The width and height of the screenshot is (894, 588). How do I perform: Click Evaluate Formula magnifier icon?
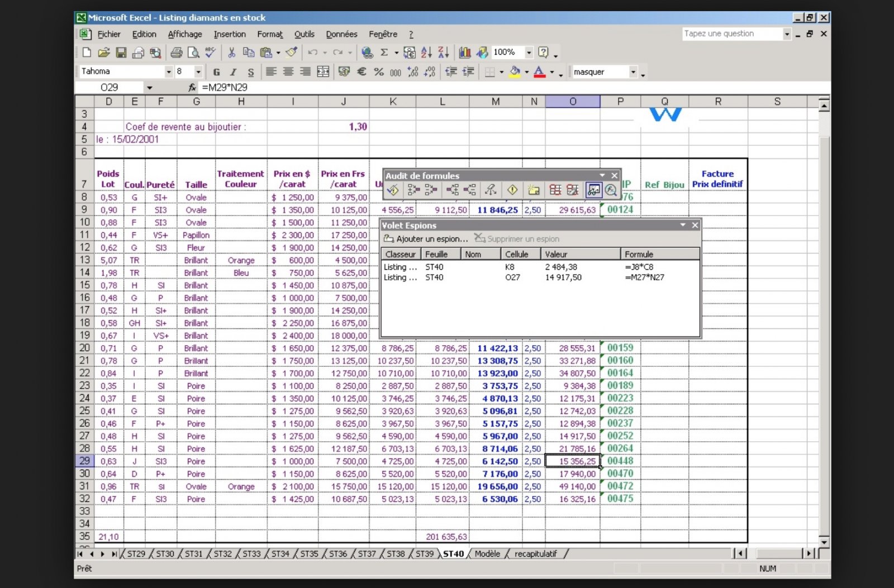[611, 190]
